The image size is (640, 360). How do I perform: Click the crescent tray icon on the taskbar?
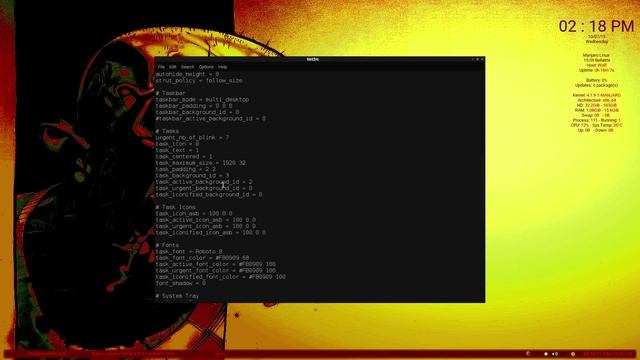pos(528,354)
